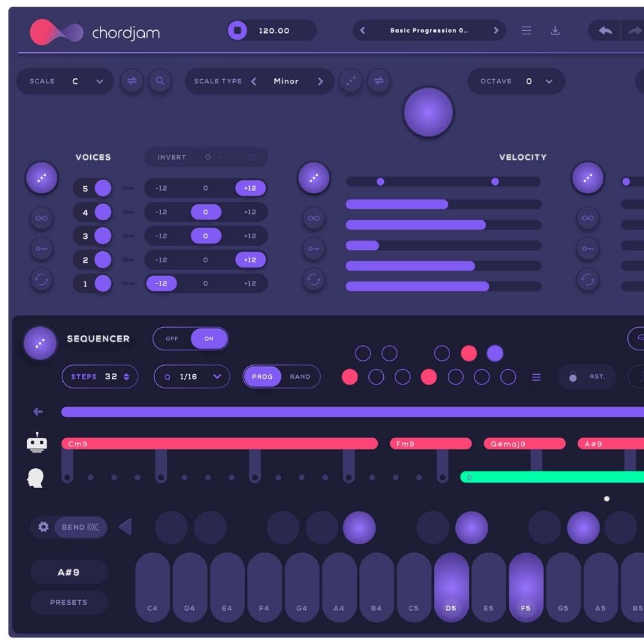Switch to the RAND sequencer mode tab

pos(300,377)
